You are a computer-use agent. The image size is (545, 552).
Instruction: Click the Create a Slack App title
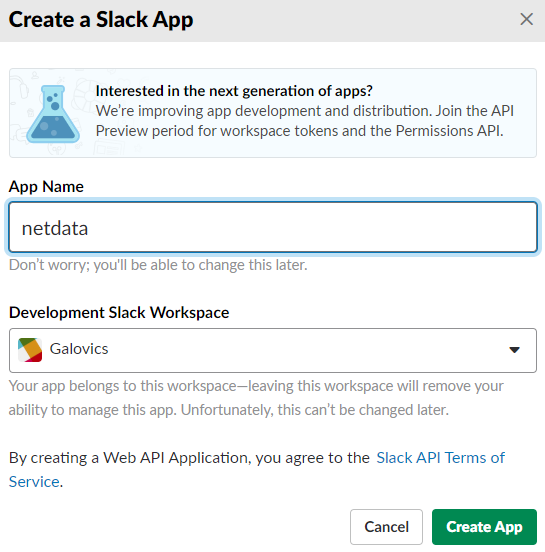coord(101,20)
